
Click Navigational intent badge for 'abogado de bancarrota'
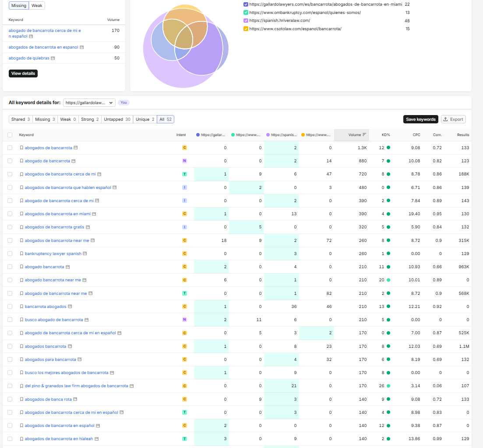(x=184, y=161)
